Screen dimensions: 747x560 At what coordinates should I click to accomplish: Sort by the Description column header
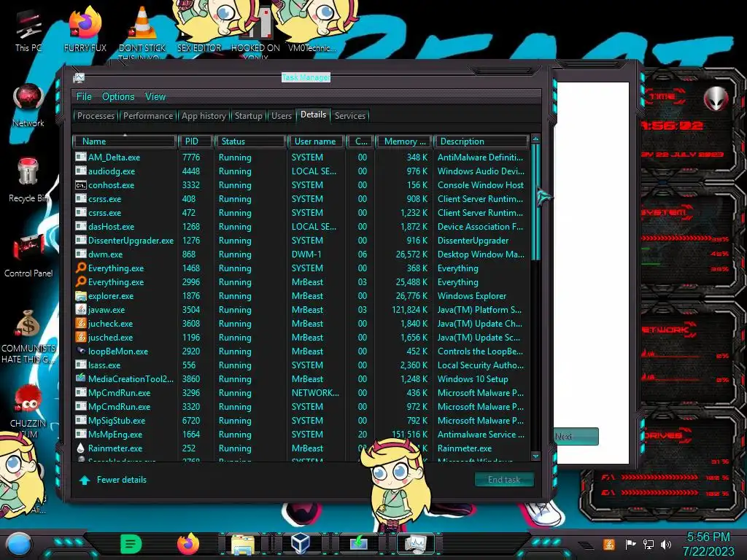pos(481,141)
